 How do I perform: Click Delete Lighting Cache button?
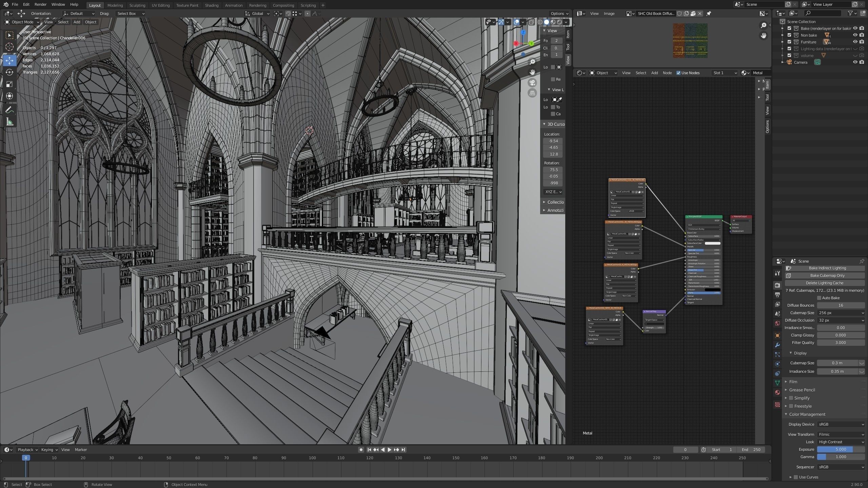[x=824, y=283]
